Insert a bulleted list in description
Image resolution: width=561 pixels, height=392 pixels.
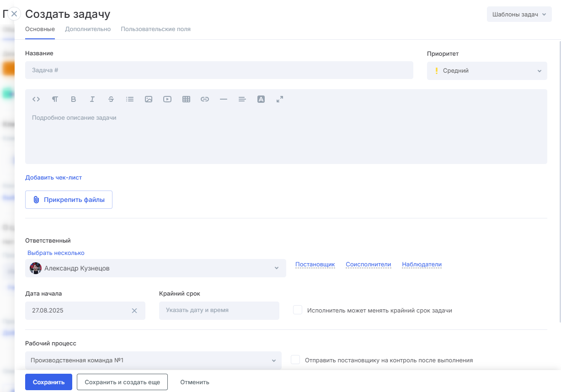pyautogui.click(x=130, y=99)
